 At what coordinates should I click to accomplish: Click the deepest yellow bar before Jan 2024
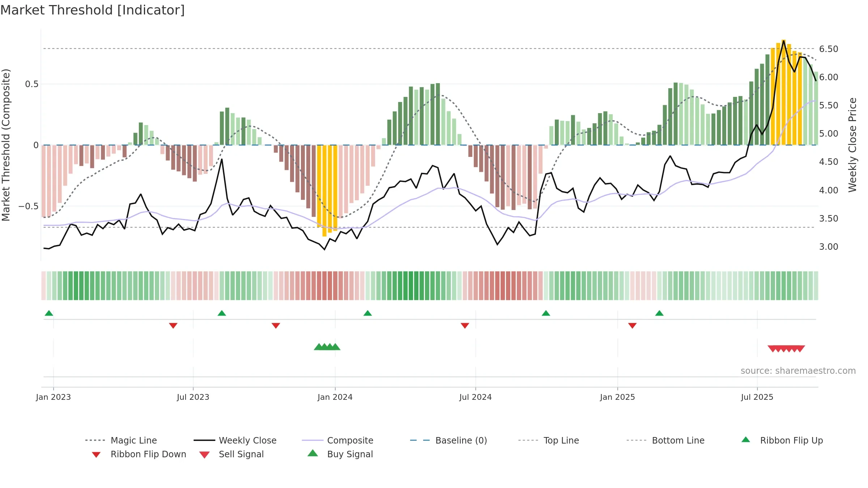tap(324, 191)
